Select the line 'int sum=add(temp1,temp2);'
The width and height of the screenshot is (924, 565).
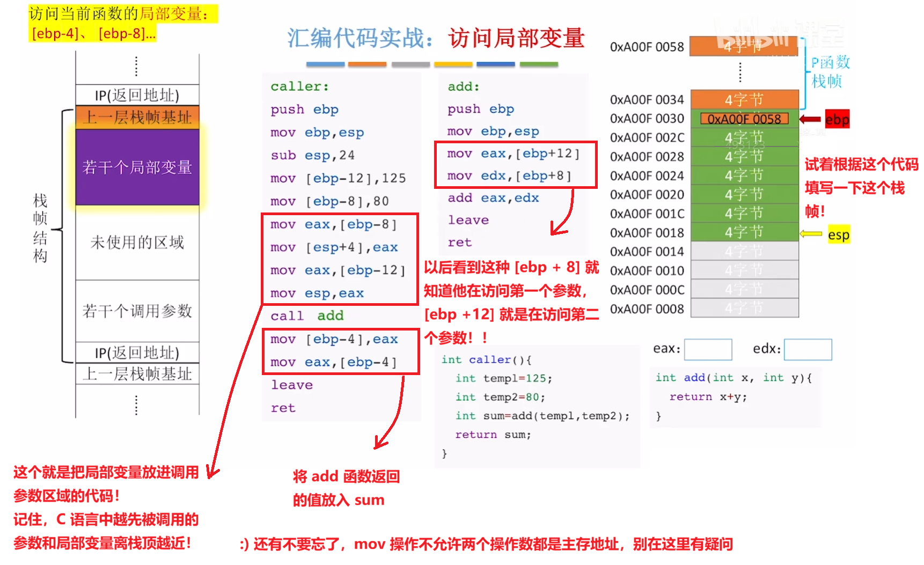542,416
